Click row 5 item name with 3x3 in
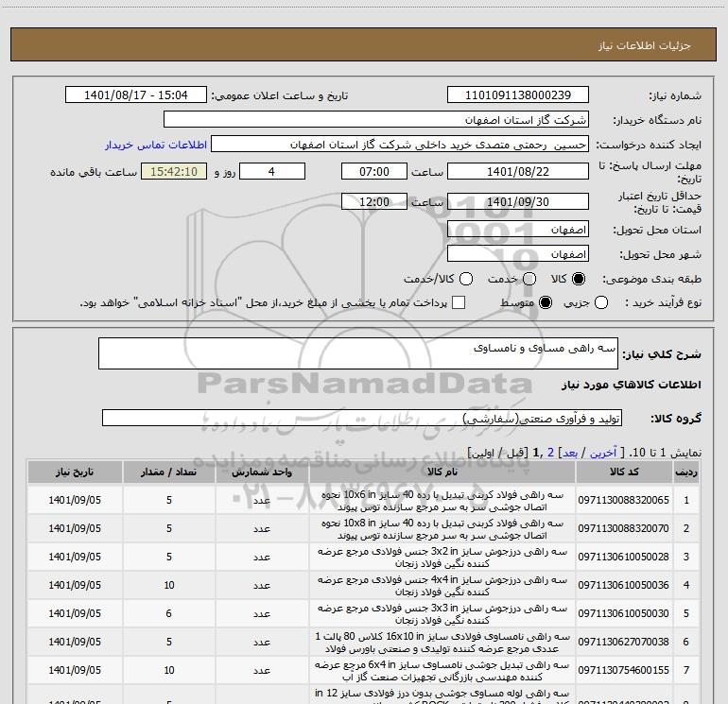Viewport: 728px width, 704px height. 442,614
